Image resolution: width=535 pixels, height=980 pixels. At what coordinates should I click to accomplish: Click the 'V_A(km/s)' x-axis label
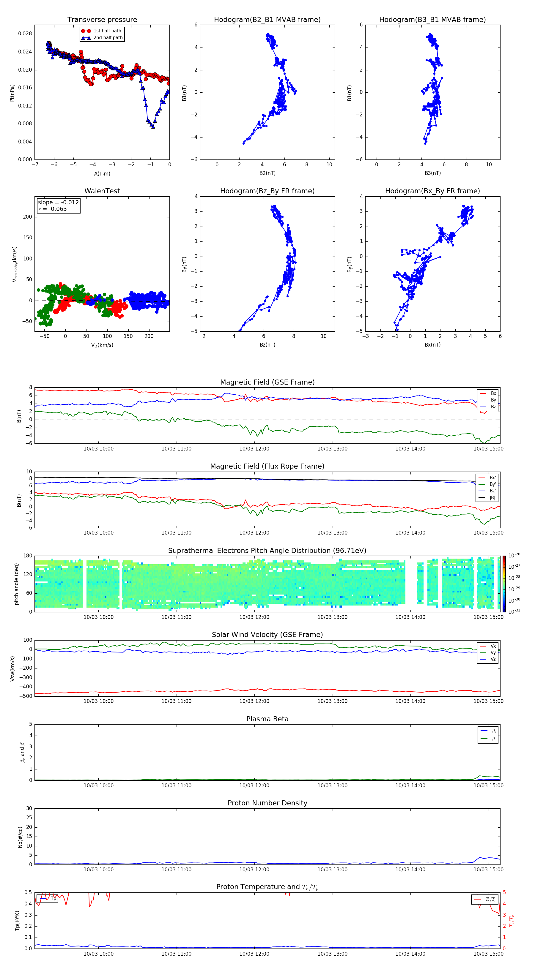pyautogui.click(x=102, y=345)
